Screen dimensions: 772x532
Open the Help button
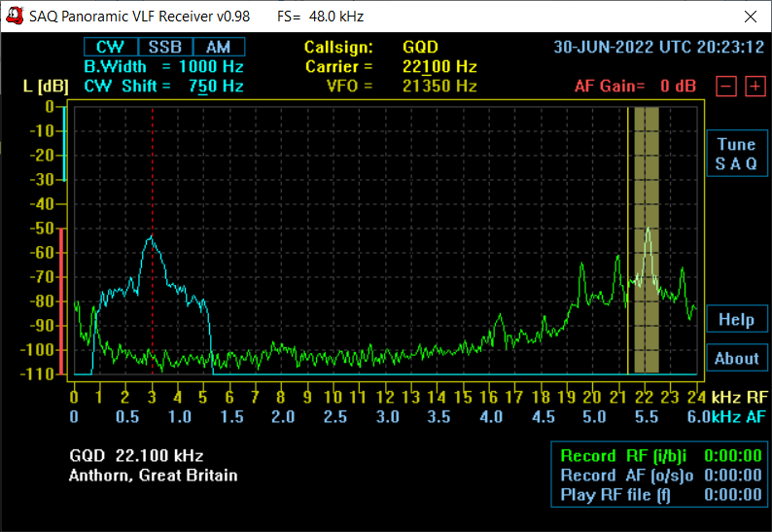coord(736,319)
